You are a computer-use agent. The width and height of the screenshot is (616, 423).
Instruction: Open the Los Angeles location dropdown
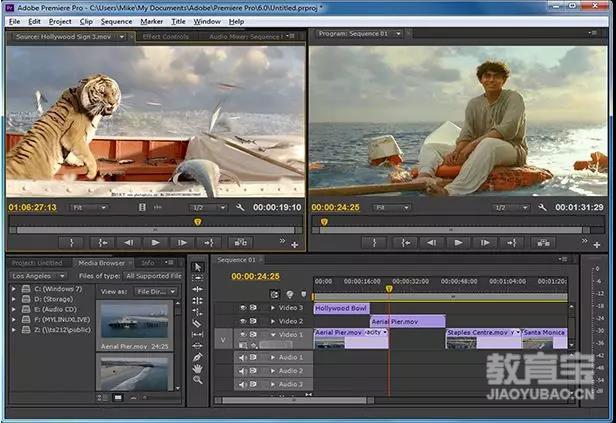click(x=38, y=276)
